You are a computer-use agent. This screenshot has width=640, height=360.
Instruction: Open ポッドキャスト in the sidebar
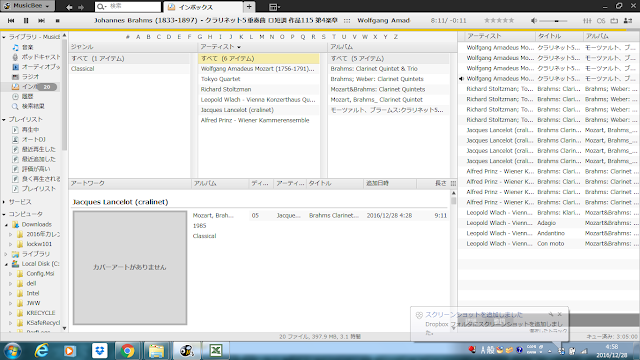41,57
